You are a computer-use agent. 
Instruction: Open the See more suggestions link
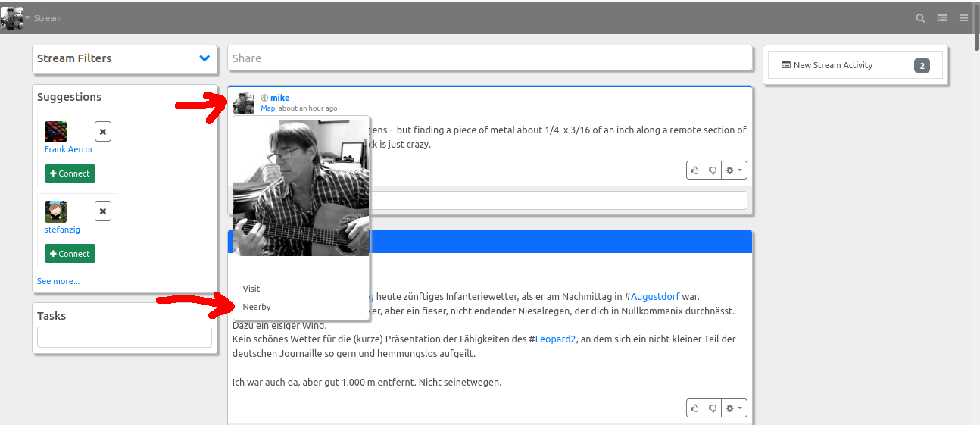click(x=58, y=281)
